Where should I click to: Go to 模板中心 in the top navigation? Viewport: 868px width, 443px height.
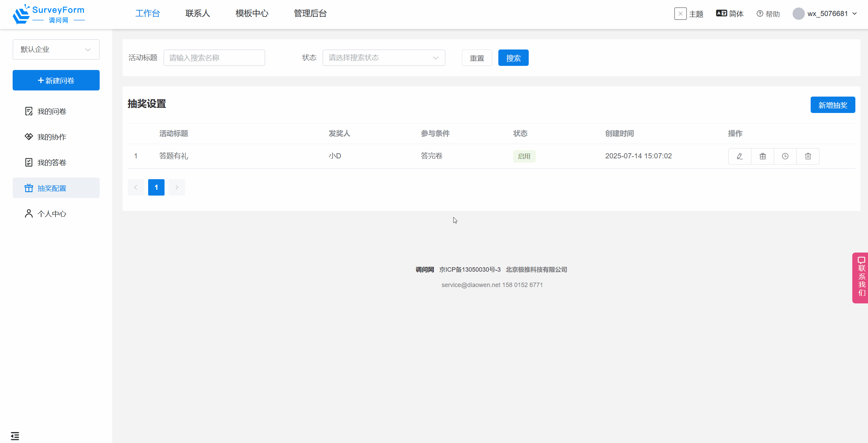pos(252,13)
